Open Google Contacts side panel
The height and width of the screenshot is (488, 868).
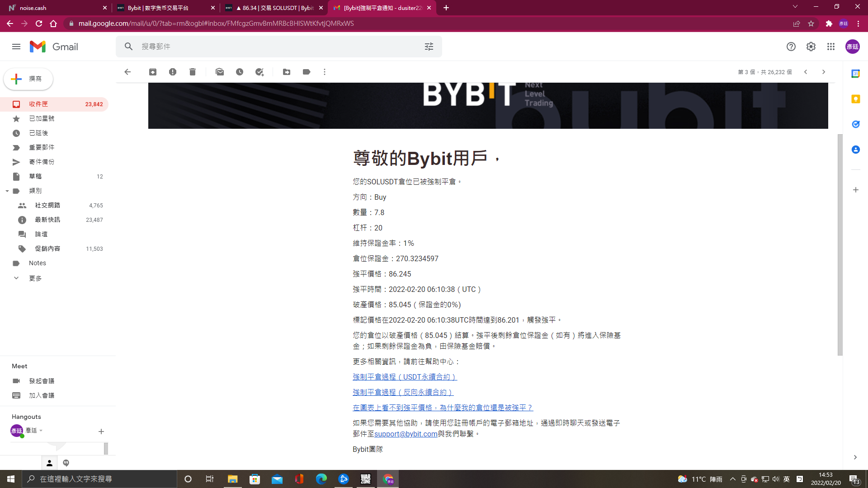[856, 150]
